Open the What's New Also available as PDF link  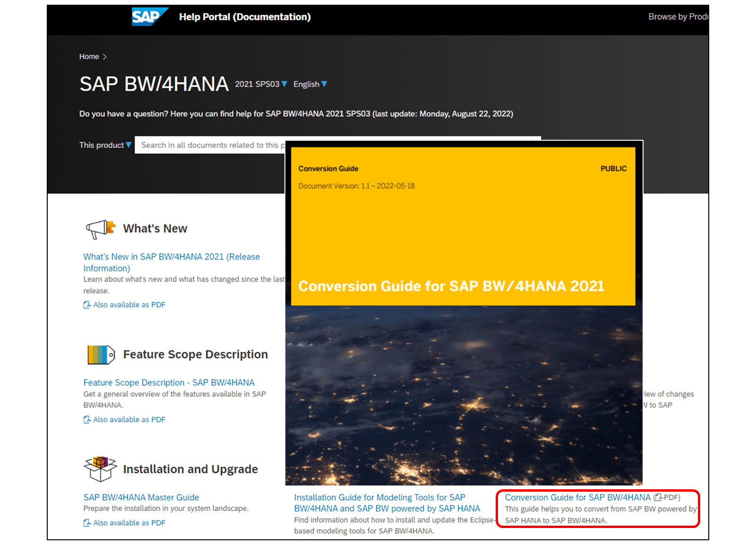click(x=129, y=305)
